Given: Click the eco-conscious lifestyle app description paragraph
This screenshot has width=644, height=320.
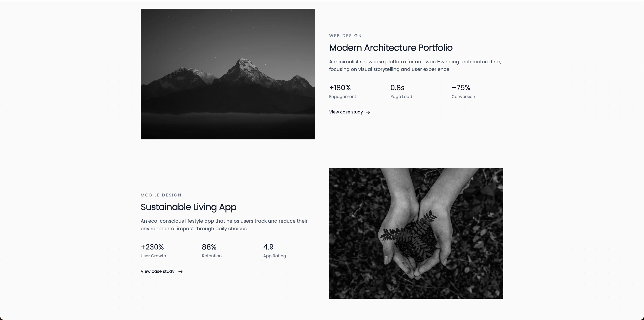Looking at the screenshot, I should tap(224, 225).
